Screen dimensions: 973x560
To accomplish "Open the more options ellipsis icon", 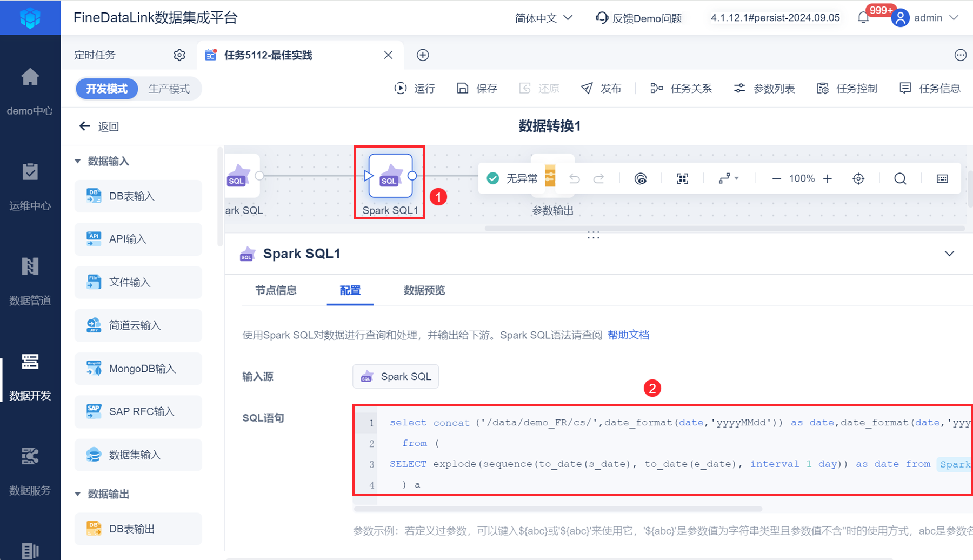I will 961,55.
